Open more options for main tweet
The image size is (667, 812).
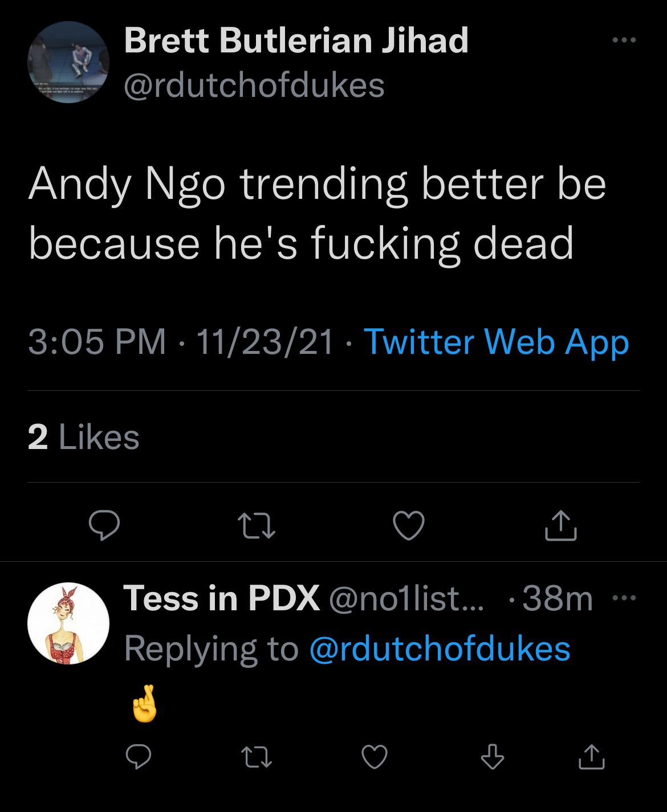[x=624, y=40]
